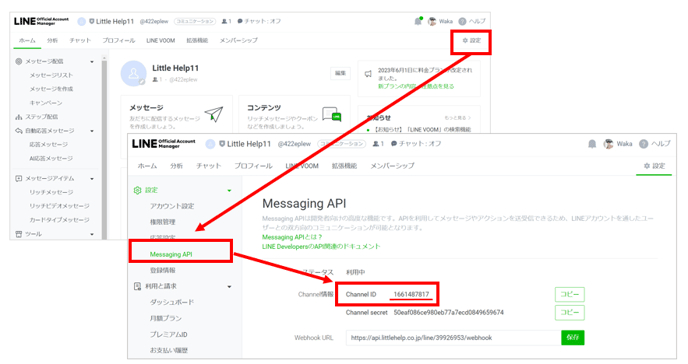Click the ステップ配信 chart icon

[x=18, y=117]
